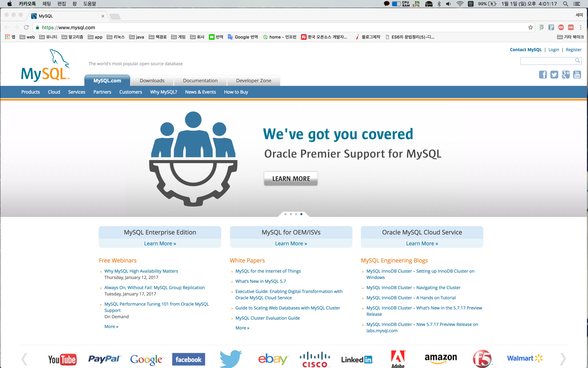Open the What's New in MySQL 5.7 link
Screen dimensions: 588x368
pos(261,281)
